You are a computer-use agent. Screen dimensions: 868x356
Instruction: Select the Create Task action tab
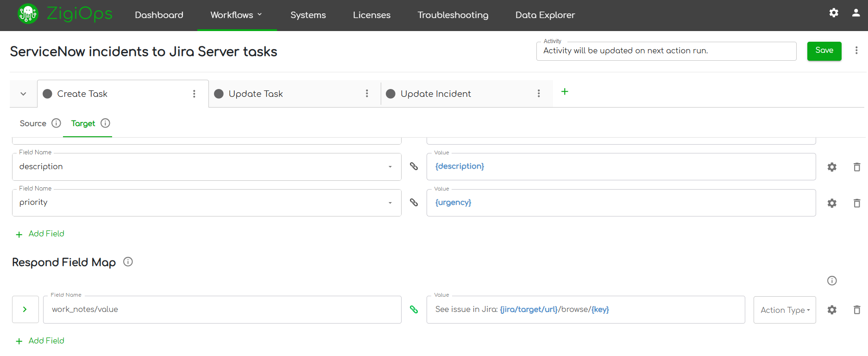(x=82, y=94)
